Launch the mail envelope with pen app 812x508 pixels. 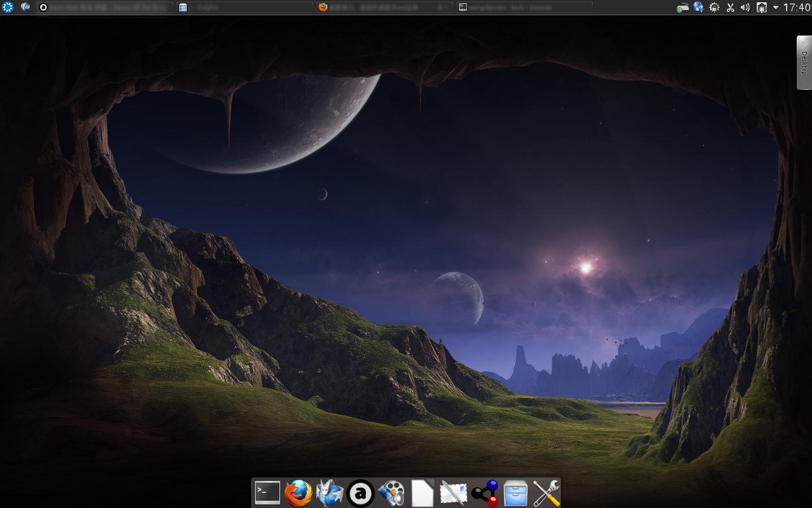click(x=453, y=493)
